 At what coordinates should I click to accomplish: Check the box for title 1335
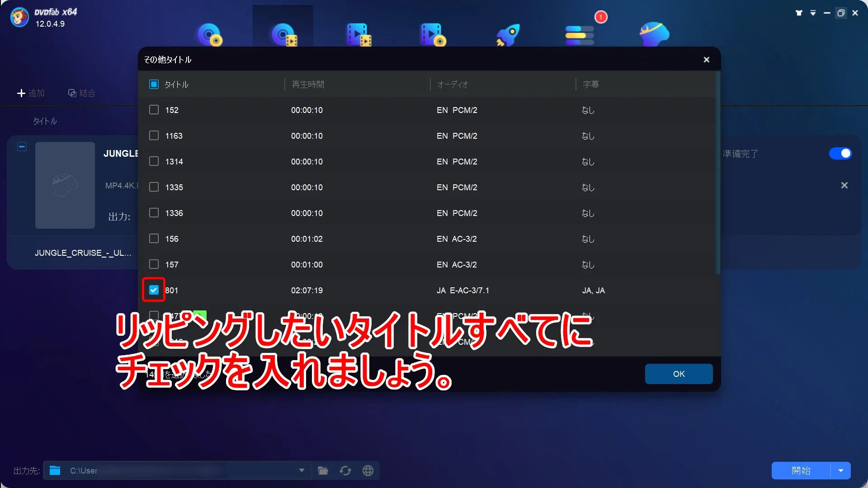pos(154,187)
